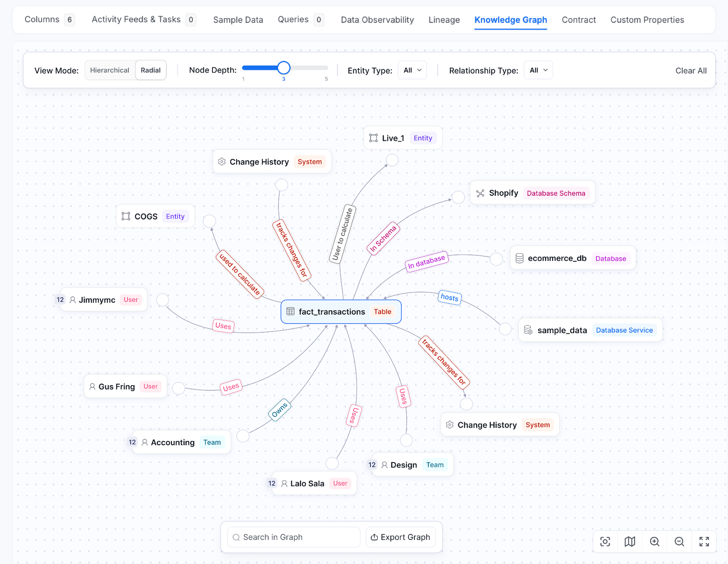Screen dimensions: 728x564
Task: Select the fit-to-view camera icon in bottom toolbar
Action: [605, 542]
